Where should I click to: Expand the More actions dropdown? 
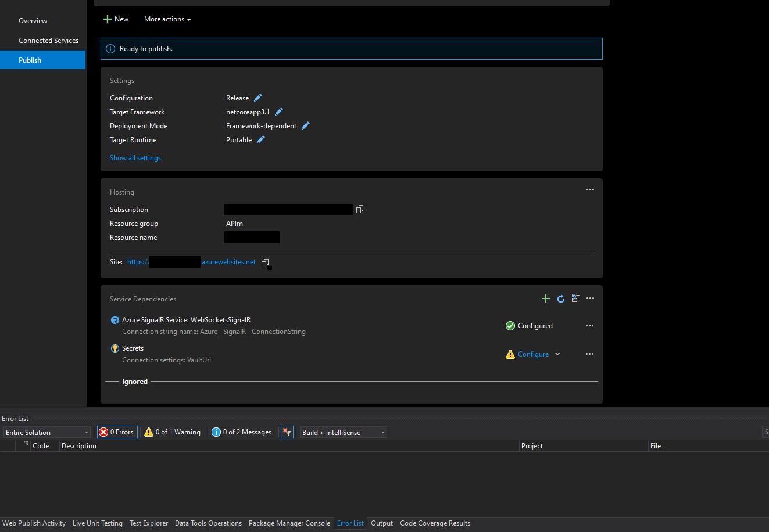167,19
